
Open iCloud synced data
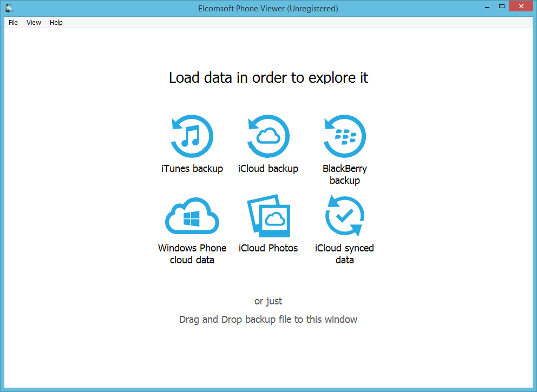(345, 216)
